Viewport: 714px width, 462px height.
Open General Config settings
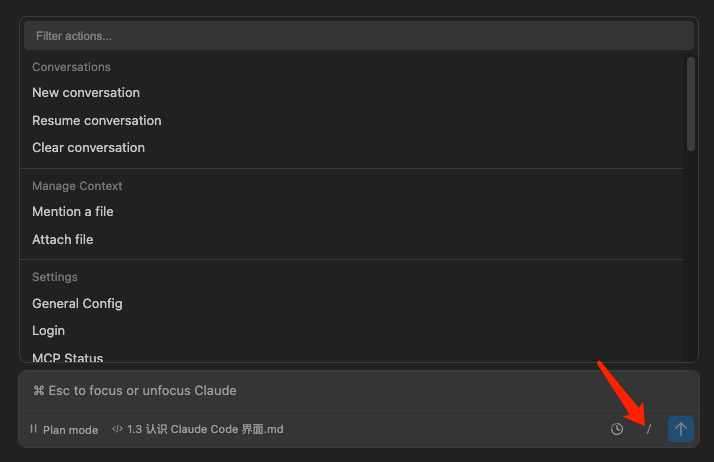(77, 304)
